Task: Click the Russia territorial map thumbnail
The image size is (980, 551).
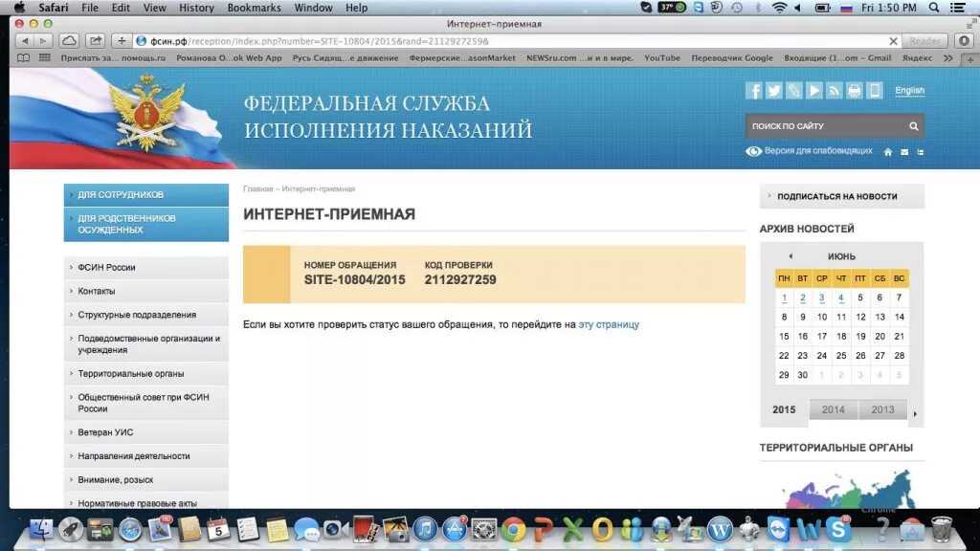Action: point(848,489)
